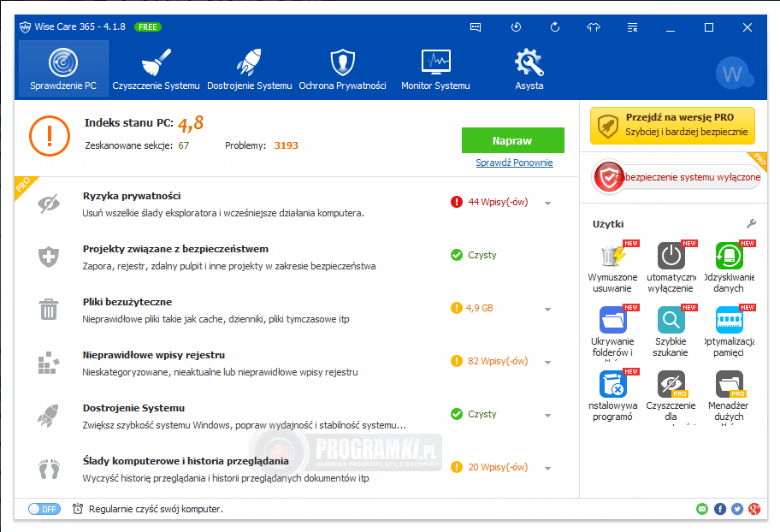Viewport: 780px width, 532px height.
Task: Expand Nieprawidłowe wpisy rejestru row arrow
Action: [547, 363]
